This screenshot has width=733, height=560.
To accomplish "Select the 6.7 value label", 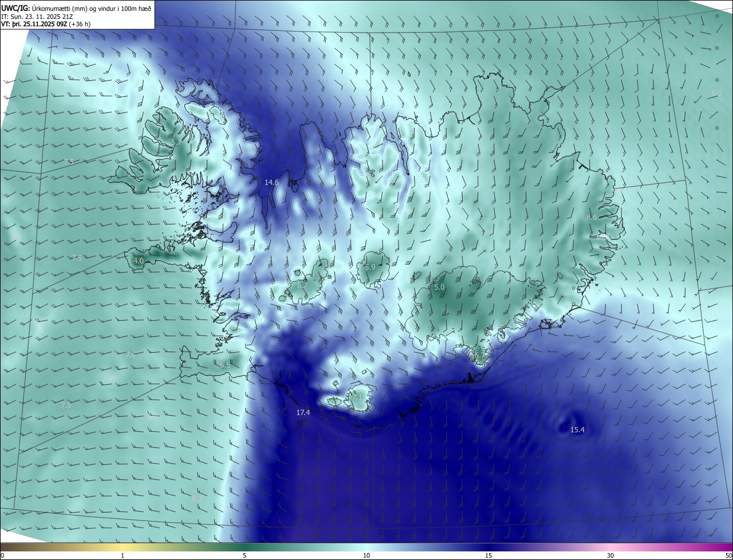I will click(302, 285).
